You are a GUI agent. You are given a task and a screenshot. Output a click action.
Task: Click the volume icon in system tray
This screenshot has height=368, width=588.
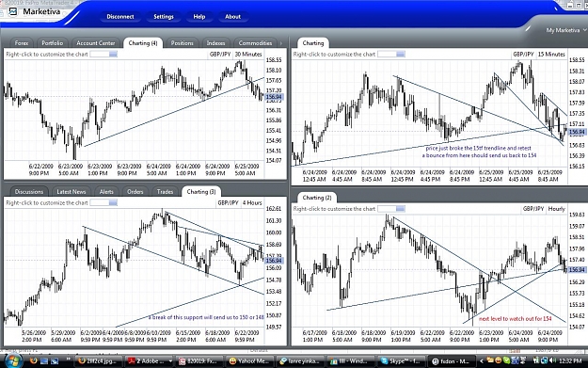pos(553,360)
